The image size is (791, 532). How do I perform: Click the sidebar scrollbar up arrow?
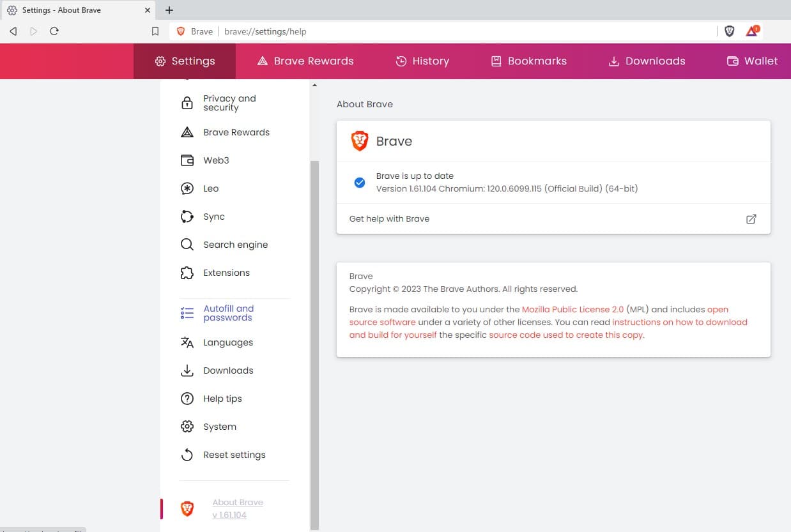click(x=314, y=85)
